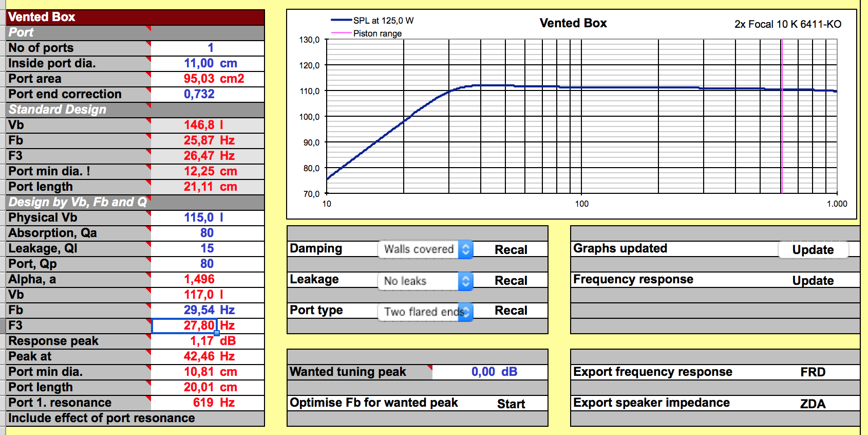Click the Response peak 1,17 dB value
868x435 pixels.
coord(207,341)
